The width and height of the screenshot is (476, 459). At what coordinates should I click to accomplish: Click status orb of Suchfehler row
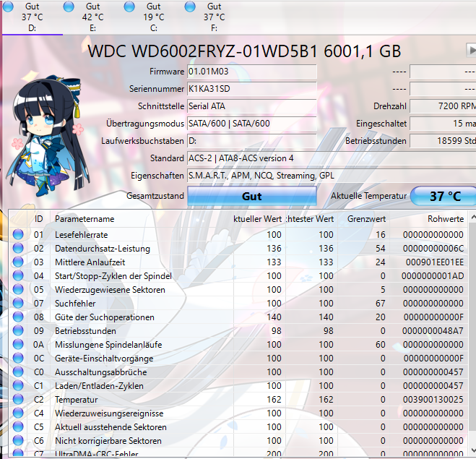tap(18, 303)
